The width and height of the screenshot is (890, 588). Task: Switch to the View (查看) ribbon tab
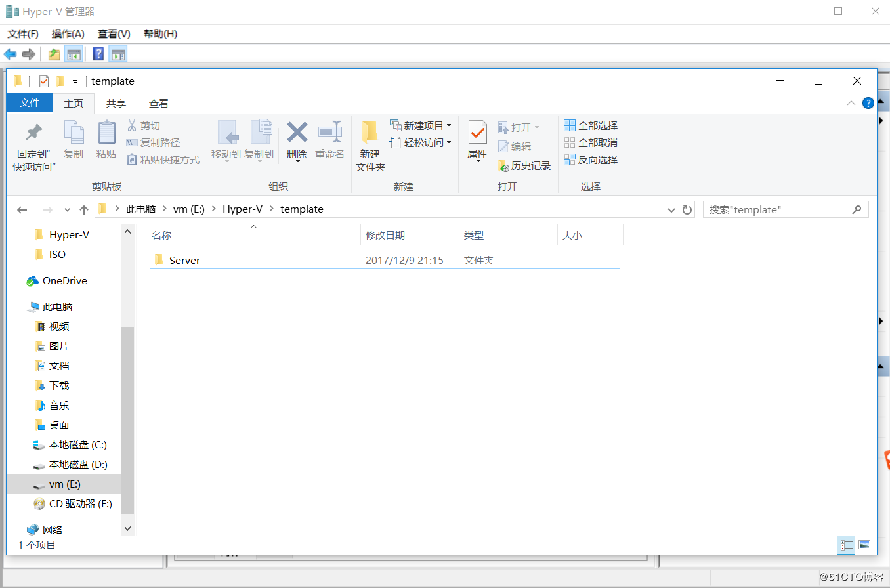click(x=158, y=103)
